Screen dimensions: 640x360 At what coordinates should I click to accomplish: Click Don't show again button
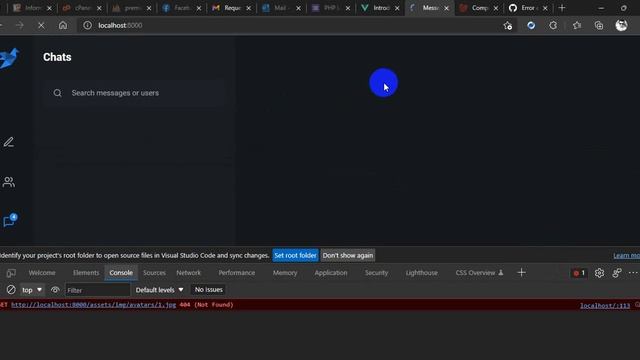[348, 256]
